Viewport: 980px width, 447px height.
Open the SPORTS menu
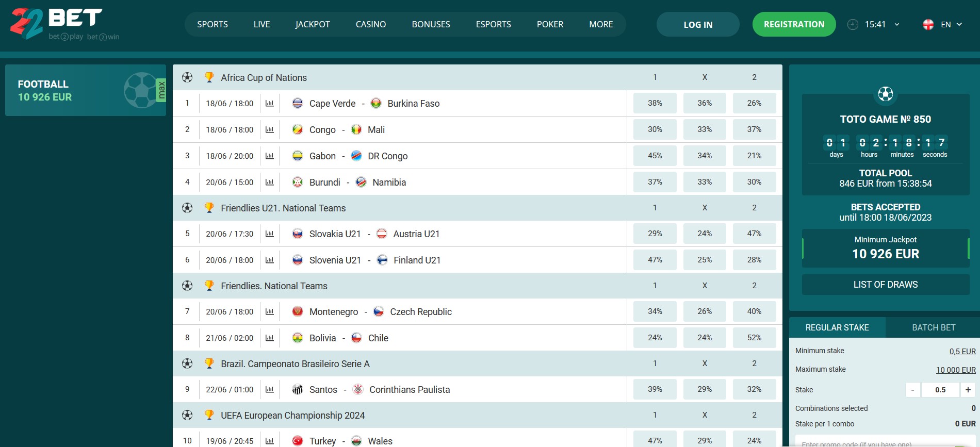213,24
